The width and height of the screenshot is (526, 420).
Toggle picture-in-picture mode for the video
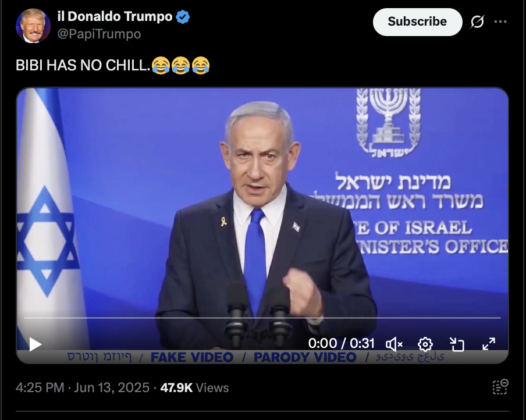[x=457, y=344]
